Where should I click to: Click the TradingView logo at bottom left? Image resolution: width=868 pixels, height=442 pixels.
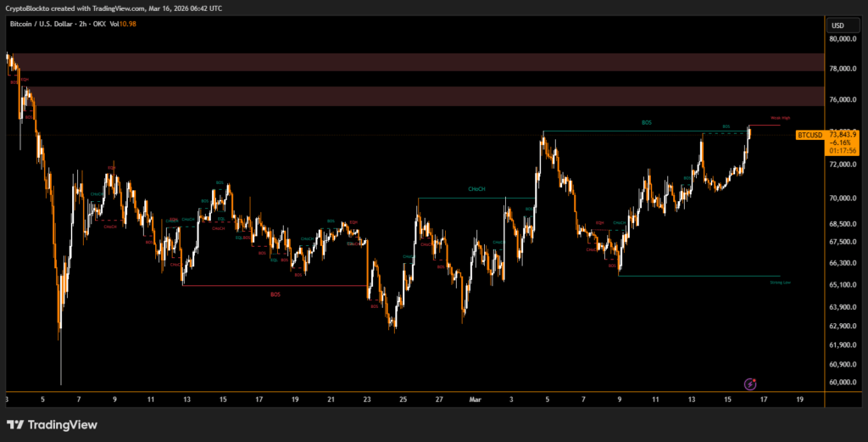52,424
